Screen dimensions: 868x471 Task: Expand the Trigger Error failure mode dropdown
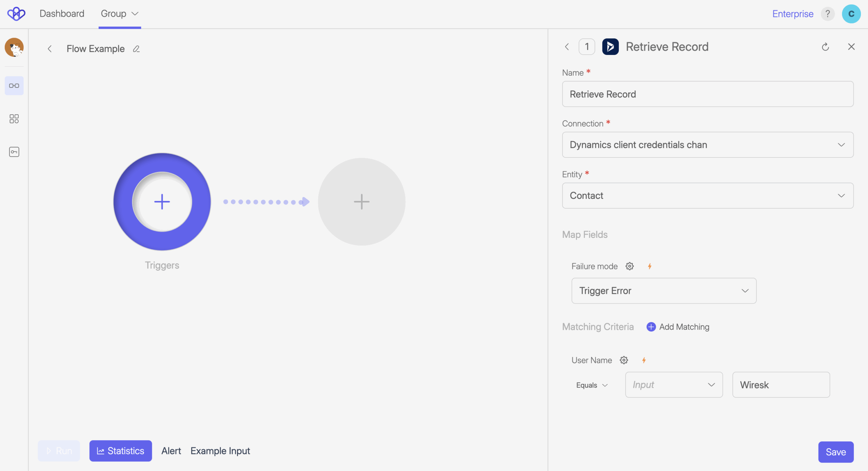(x=664, y=291)
